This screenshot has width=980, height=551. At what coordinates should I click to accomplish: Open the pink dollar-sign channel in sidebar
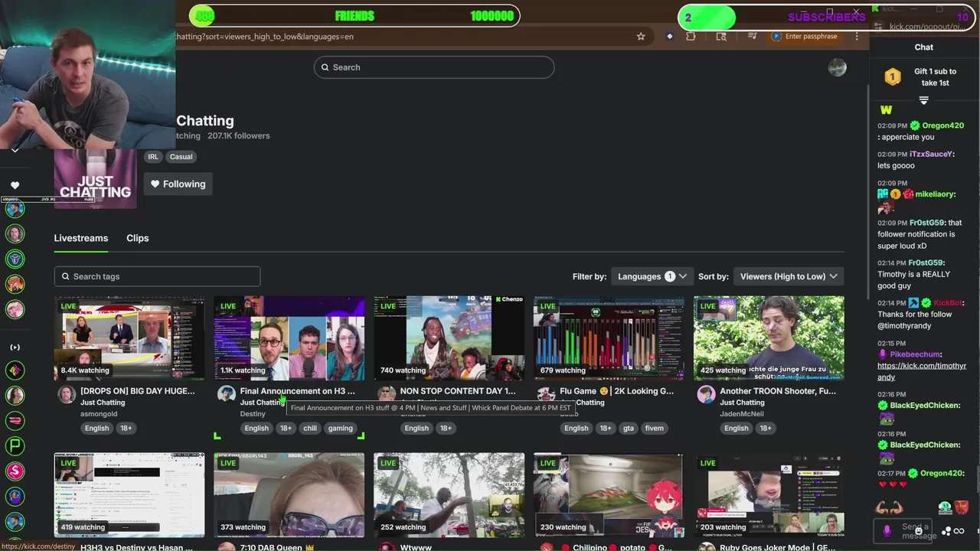click(15, 471)
